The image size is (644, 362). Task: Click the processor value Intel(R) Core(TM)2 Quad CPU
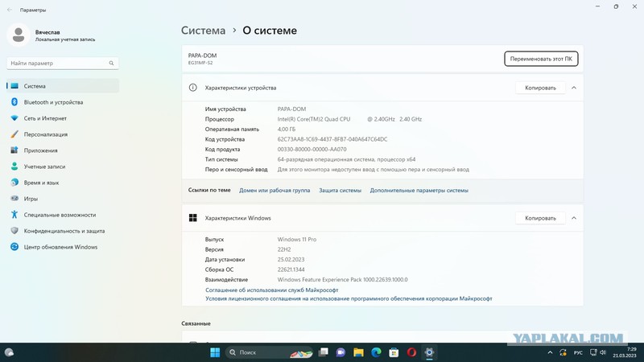click(314, 119)
